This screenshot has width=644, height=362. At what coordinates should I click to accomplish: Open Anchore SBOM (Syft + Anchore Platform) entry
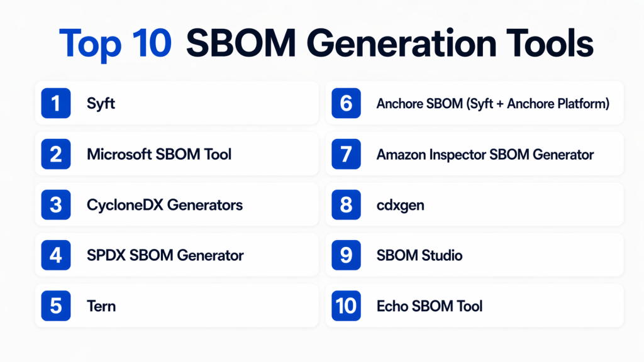tap(492, 104)
